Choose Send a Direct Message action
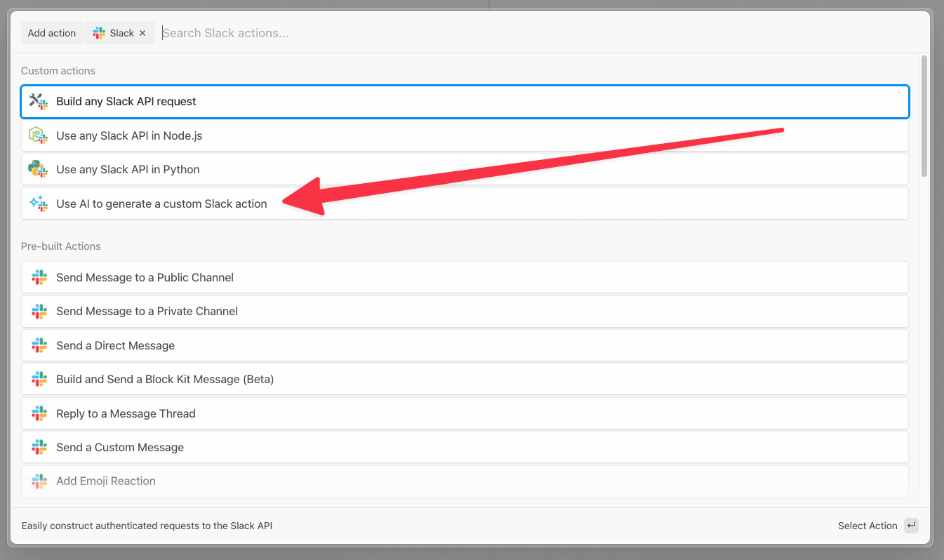944x560 pixels. pos(465,345)
